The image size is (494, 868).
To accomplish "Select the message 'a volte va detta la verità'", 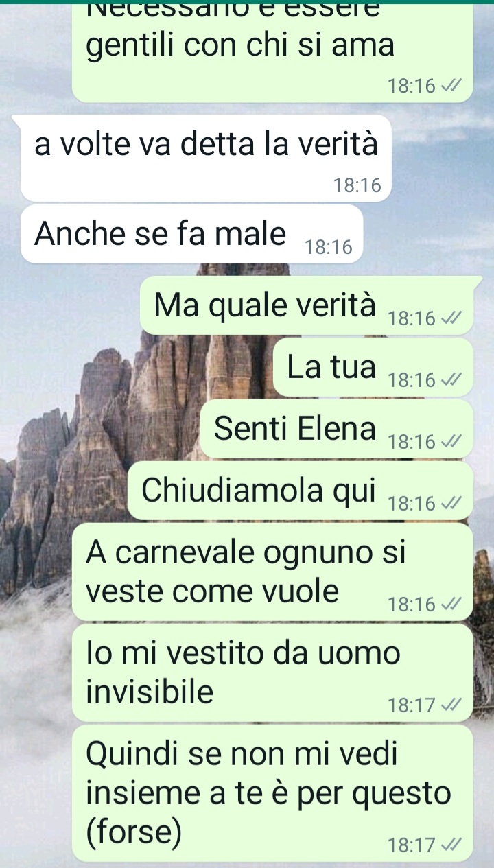I will coord(206,159).
